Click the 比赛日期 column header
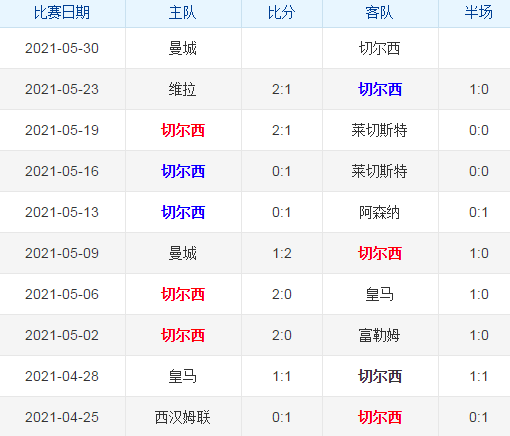 click(62, 13)
